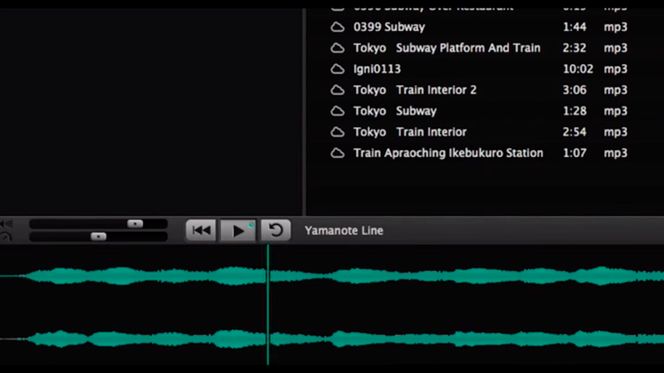Select the 0399 Subway sound entry
The height and width of the screenshot is (373, 664).
pos(479,27)
